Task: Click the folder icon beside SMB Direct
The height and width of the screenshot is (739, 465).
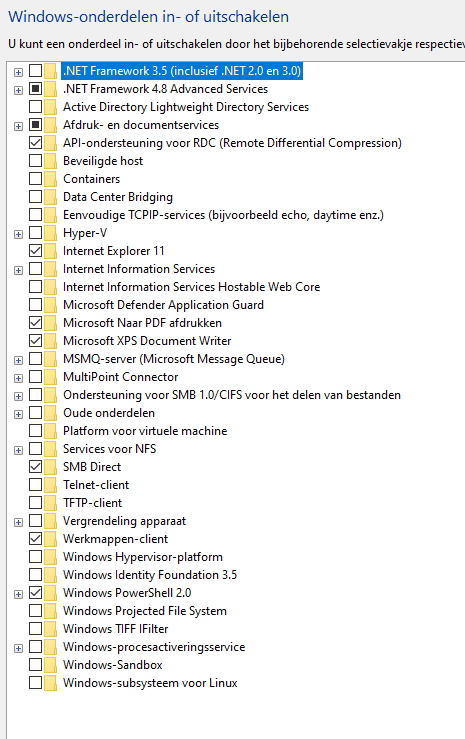Action: 50,467
